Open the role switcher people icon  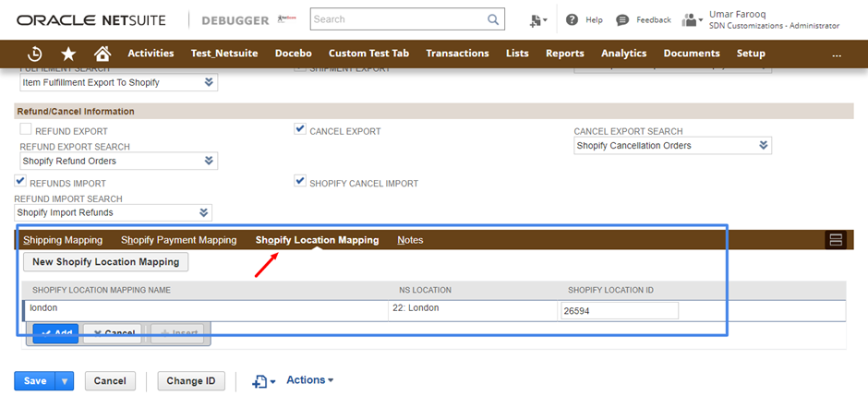point(692,20)
